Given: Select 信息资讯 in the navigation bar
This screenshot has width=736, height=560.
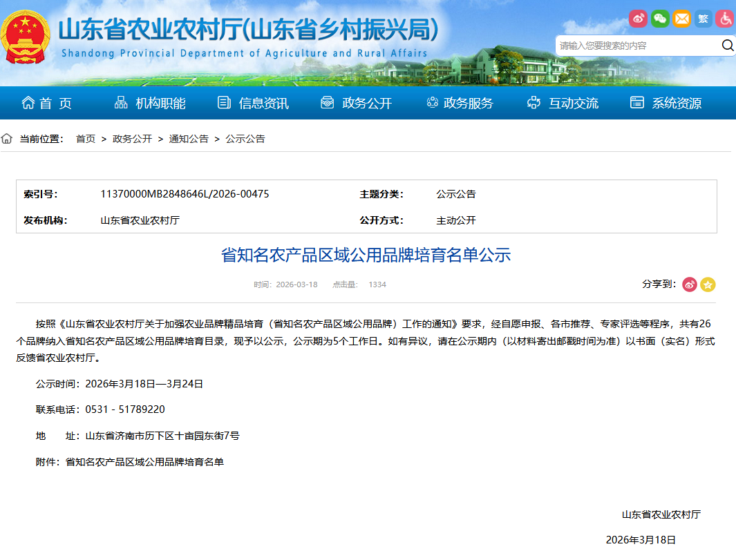Looking at the screenshot, I should (253, 104).
